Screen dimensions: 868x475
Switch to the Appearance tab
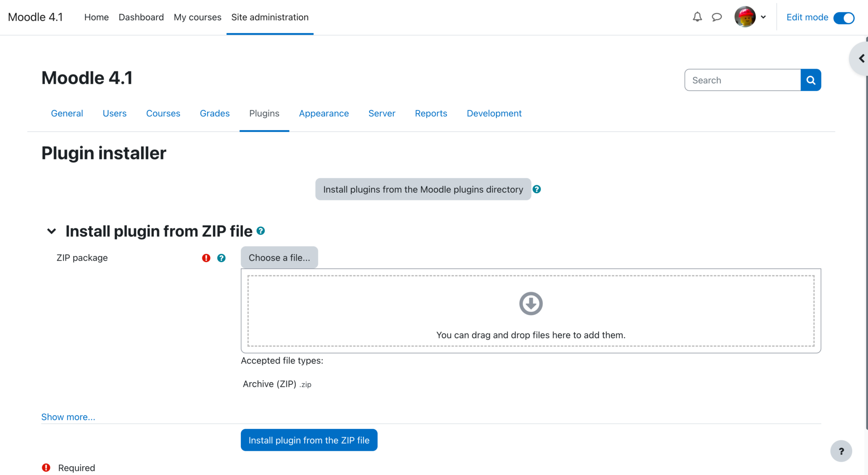coord(324,113)
